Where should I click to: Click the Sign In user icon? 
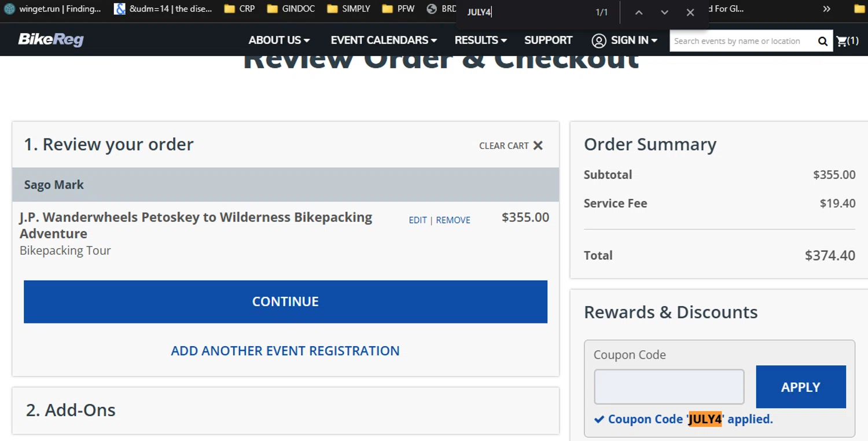coord(599,41)
